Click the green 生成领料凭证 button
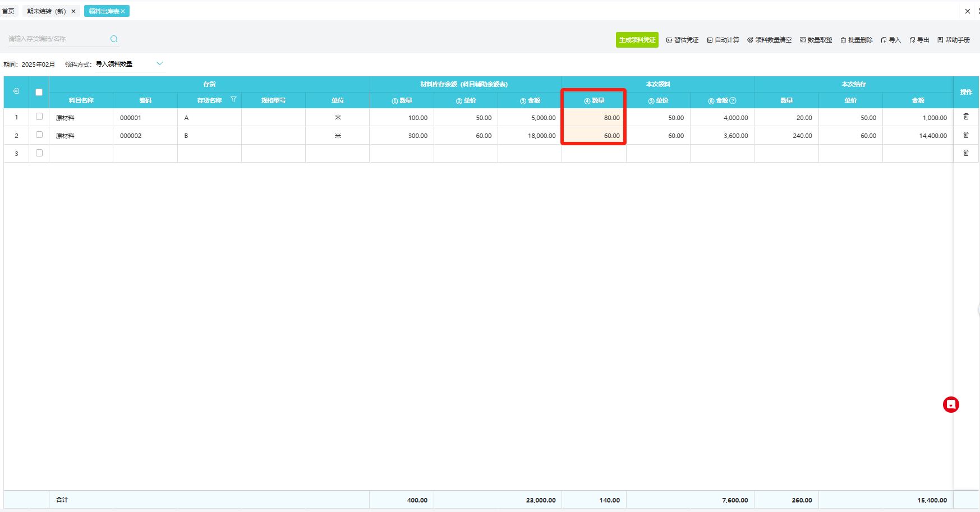 pos(637,40)
